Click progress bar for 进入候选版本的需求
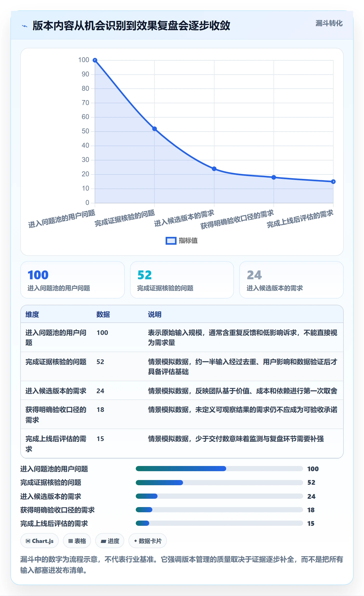364x596 pixels. tap(219, 496)
